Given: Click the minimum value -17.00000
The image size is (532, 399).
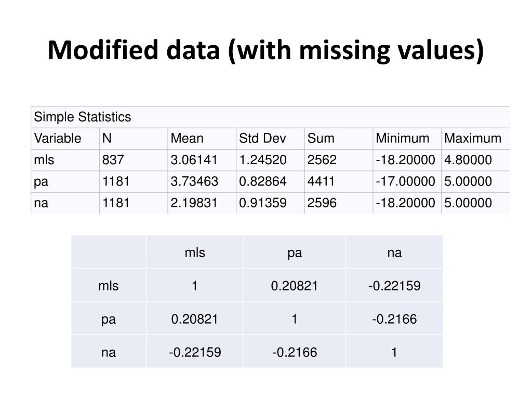Looking at the screenshot, I should pyautogui.click(x=405, y=181).
